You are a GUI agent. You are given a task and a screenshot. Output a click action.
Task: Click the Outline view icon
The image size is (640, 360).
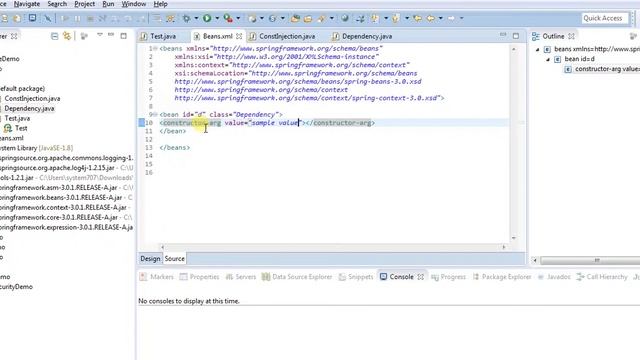coord(536,36)
